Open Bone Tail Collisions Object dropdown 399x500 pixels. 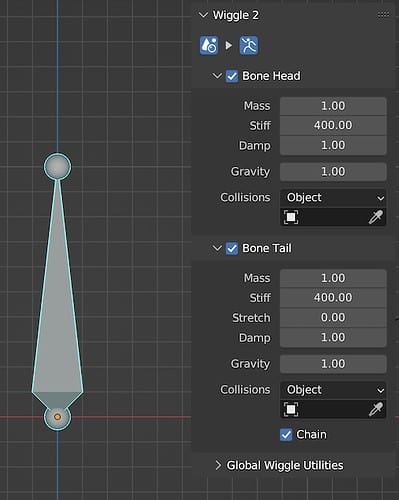[x=333, y=390]
